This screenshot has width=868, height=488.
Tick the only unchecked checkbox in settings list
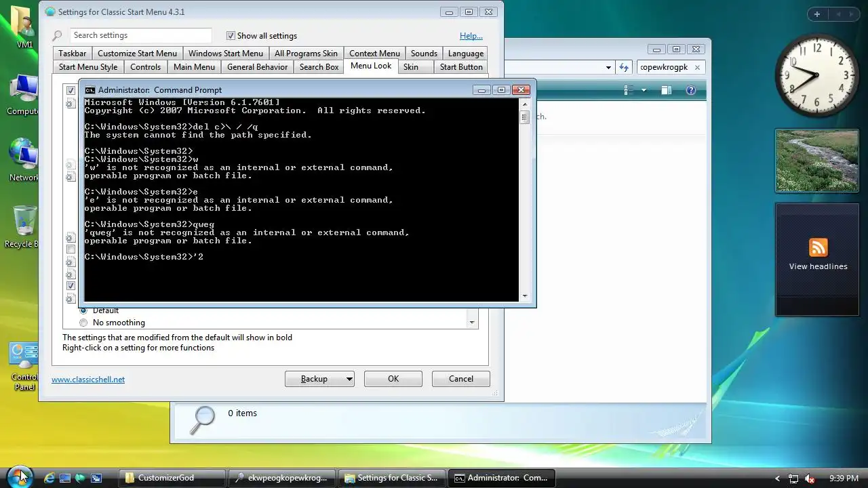pos(71,249)
